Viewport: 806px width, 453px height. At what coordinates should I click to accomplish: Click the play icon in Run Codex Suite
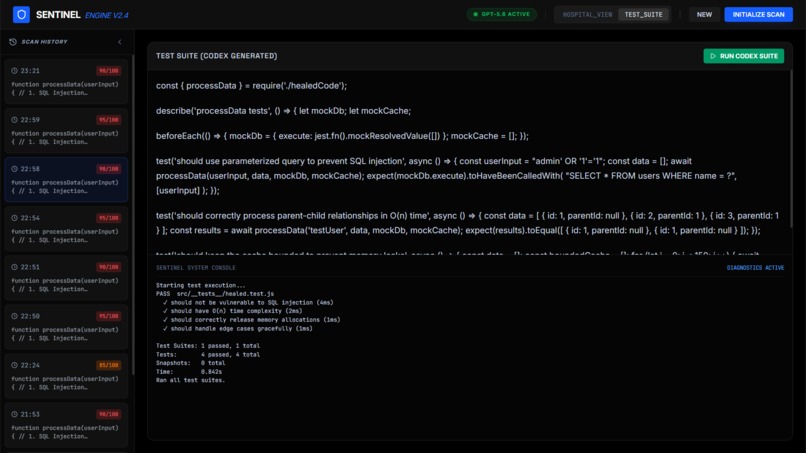[713, 56]
